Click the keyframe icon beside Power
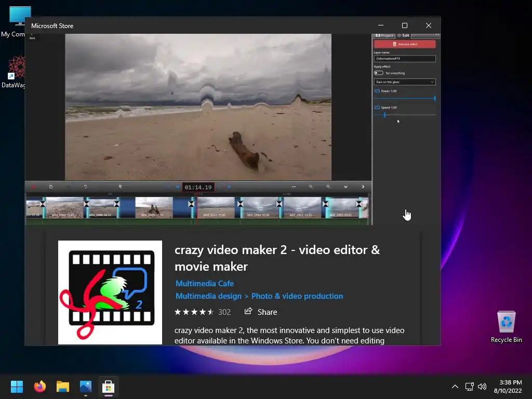This screenshot has width=532, height=399. click(x=377, y=91)
